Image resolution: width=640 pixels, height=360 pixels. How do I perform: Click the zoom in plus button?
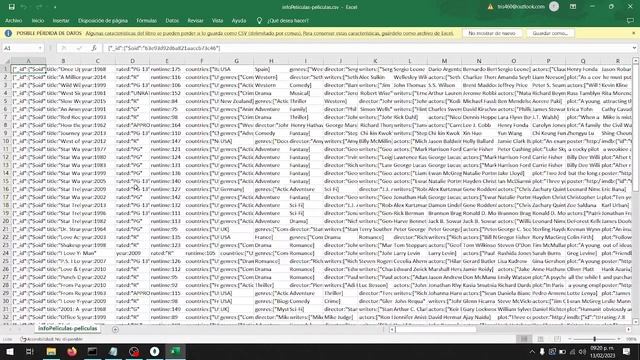click(x=619, y=339)
